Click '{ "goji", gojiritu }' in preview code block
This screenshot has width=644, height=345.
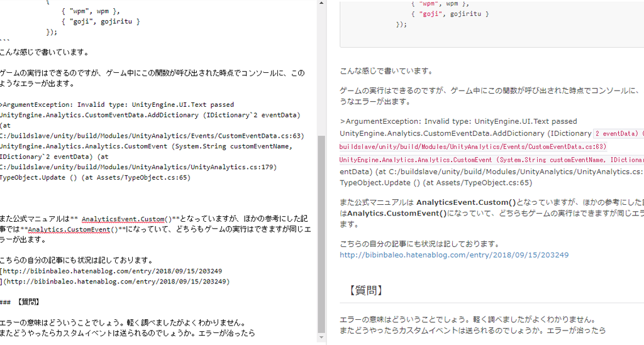pyautogui.click(x=450, y=14)
